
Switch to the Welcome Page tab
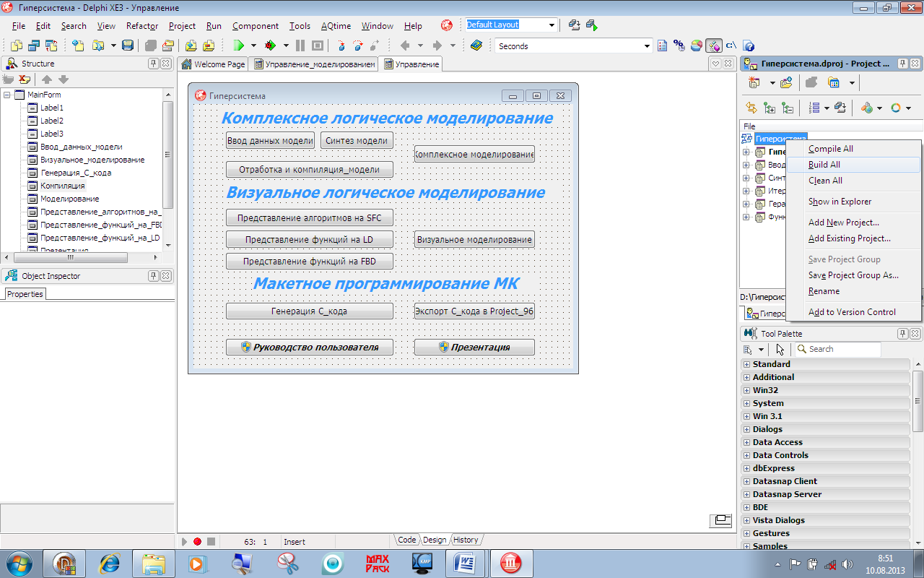click(213, 64)
